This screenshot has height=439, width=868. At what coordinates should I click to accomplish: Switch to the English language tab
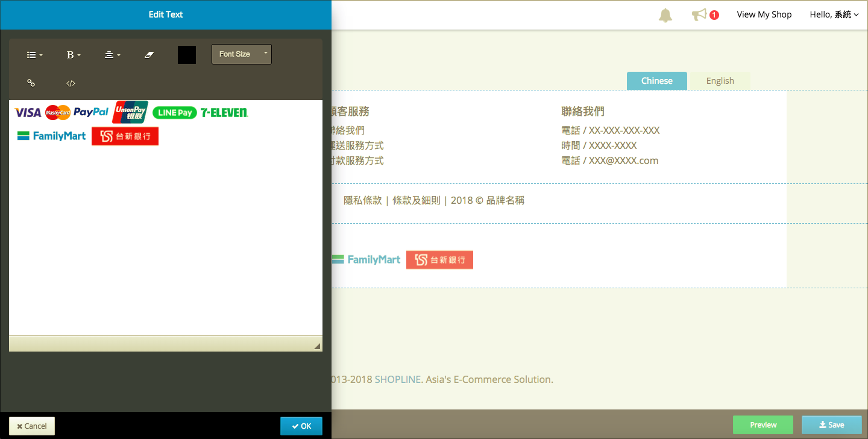tap(720, 81)
